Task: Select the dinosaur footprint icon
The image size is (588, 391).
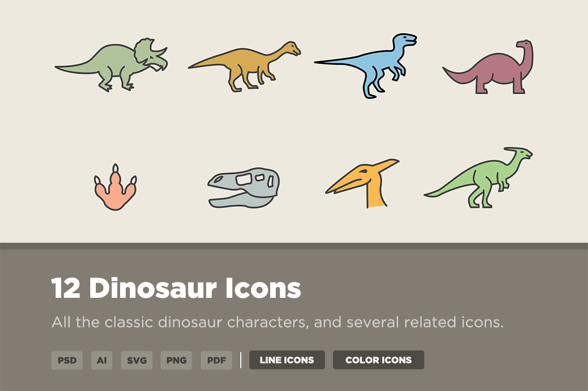Action: [x=117, y=187]
